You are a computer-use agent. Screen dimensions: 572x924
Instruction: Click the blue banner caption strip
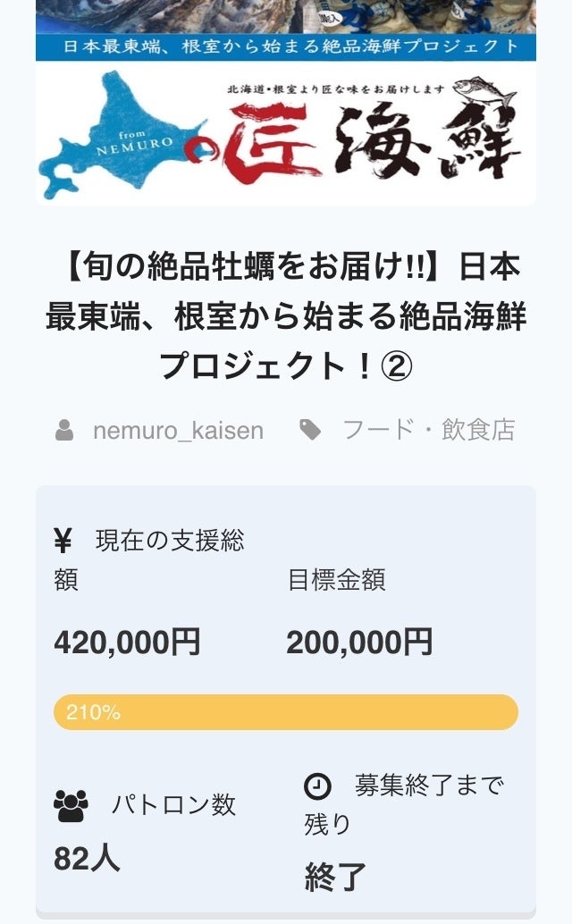point(286,46)
